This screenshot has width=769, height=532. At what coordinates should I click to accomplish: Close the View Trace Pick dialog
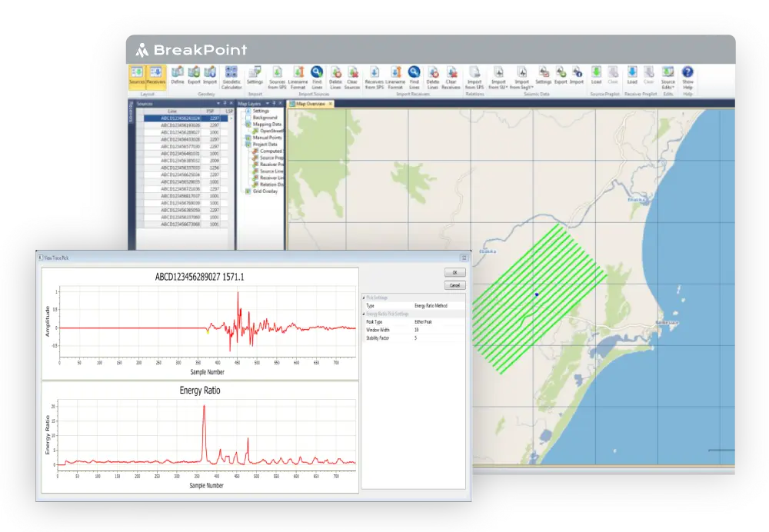click(x=464, y=258)
